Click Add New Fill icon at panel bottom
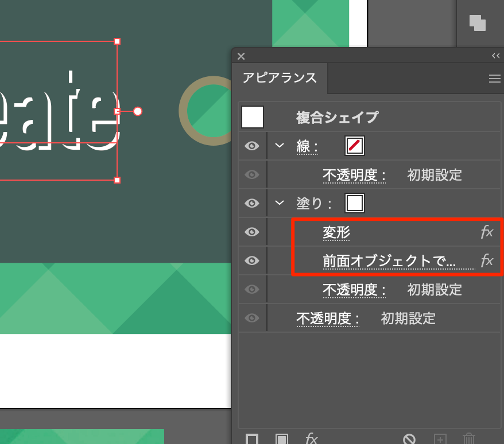504x444 pixels. click(281, 439)
